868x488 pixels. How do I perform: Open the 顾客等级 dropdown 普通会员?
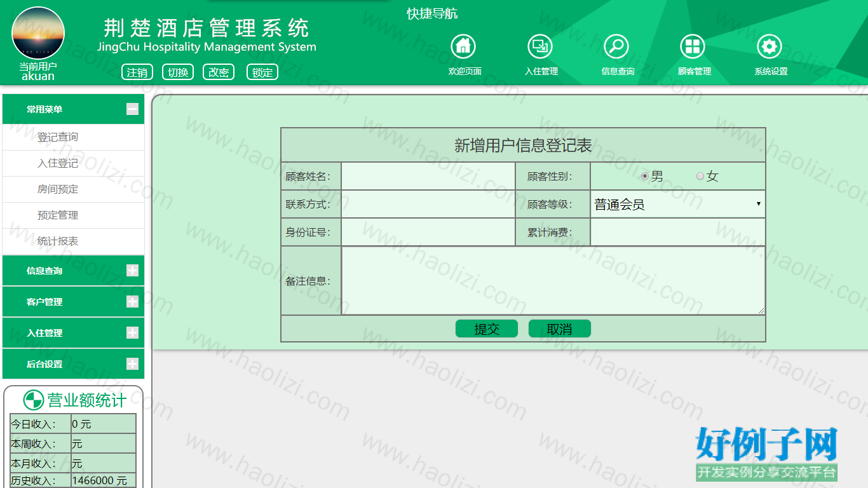click(678, 205)
